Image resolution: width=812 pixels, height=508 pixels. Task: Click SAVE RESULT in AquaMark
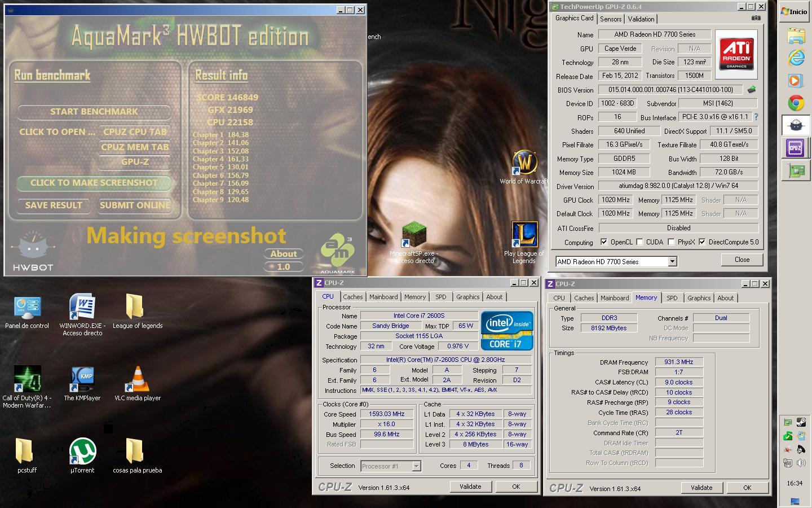click(54, 205)
